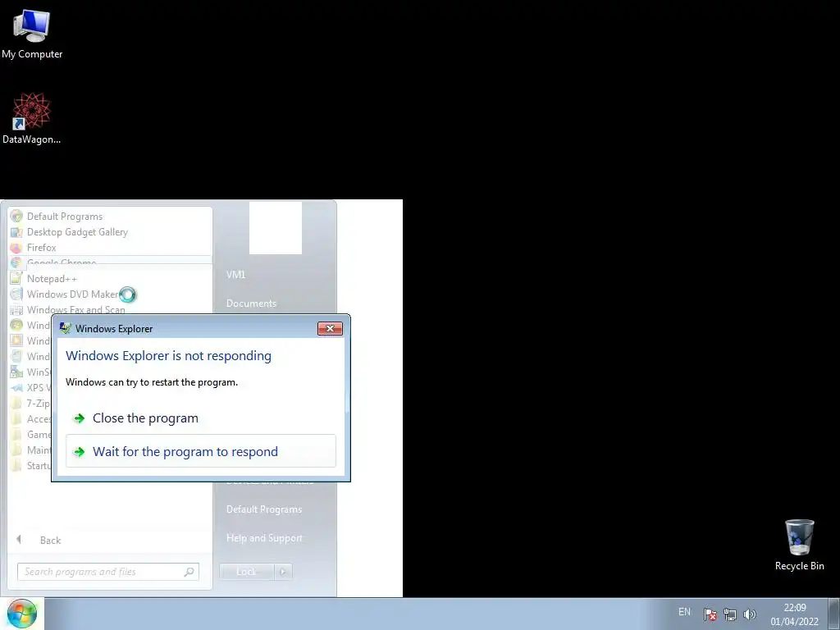This screenshot has width=840, height=630.
Task: Click the Desktop Gadget Gallery icon
Action: click(16, 232)
